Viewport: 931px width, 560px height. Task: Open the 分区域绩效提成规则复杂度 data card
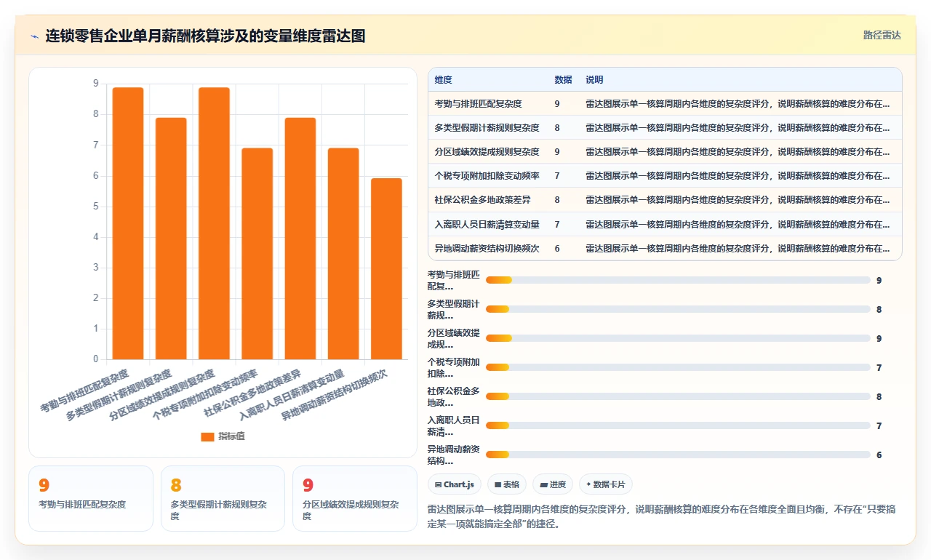tap(354, 498)
